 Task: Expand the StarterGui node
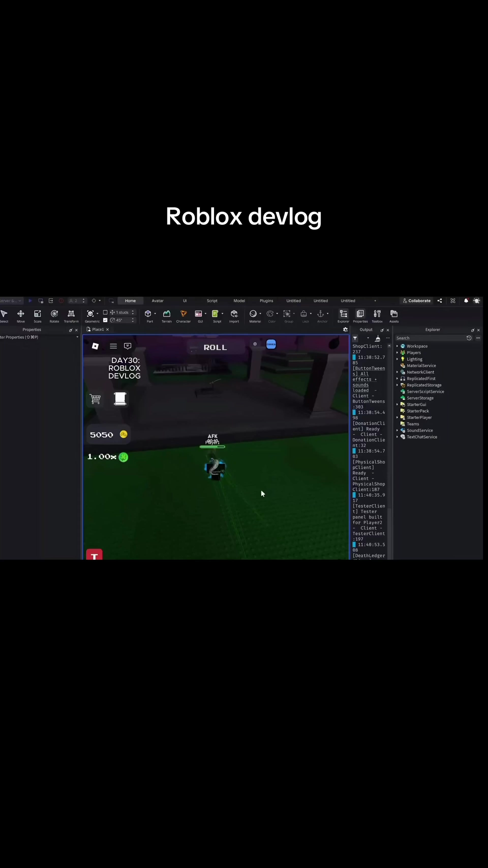[397, 404]
